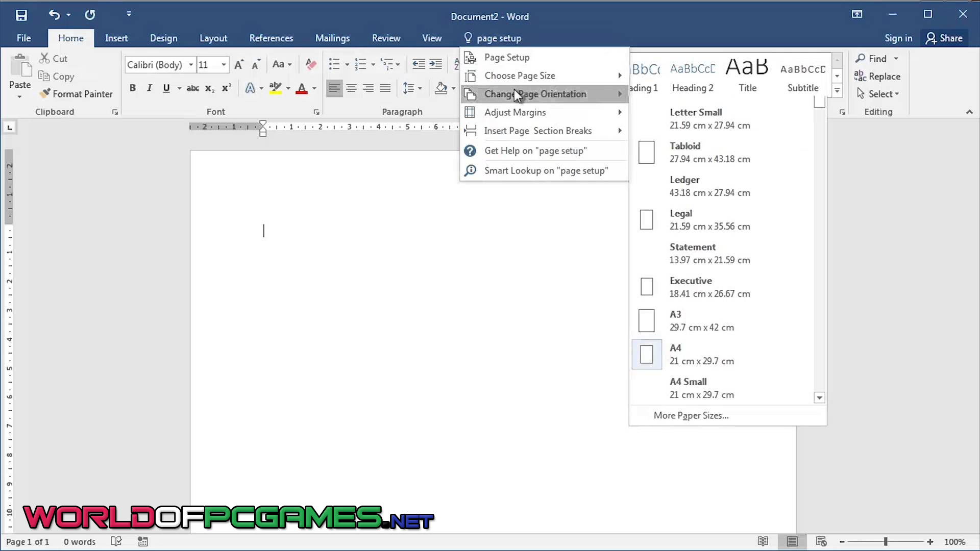Increase paragraph indent

pyautogui.click(x=435, y=64)
